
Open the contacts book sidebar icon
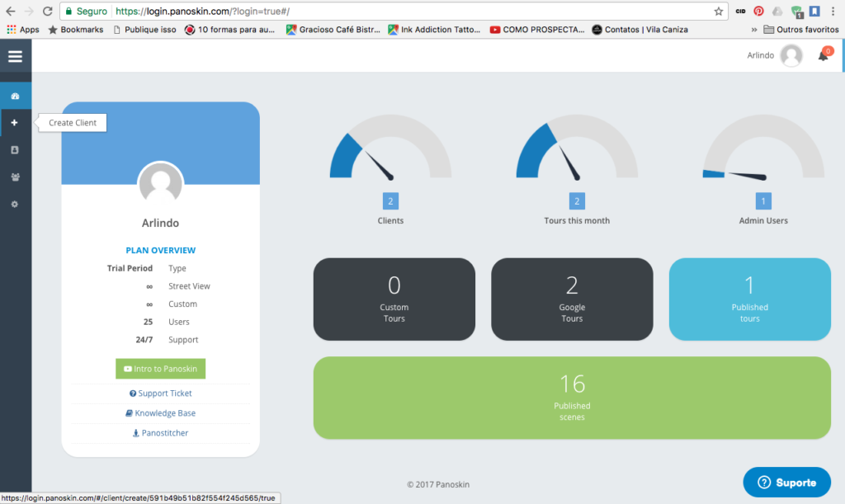click(15, 150)
